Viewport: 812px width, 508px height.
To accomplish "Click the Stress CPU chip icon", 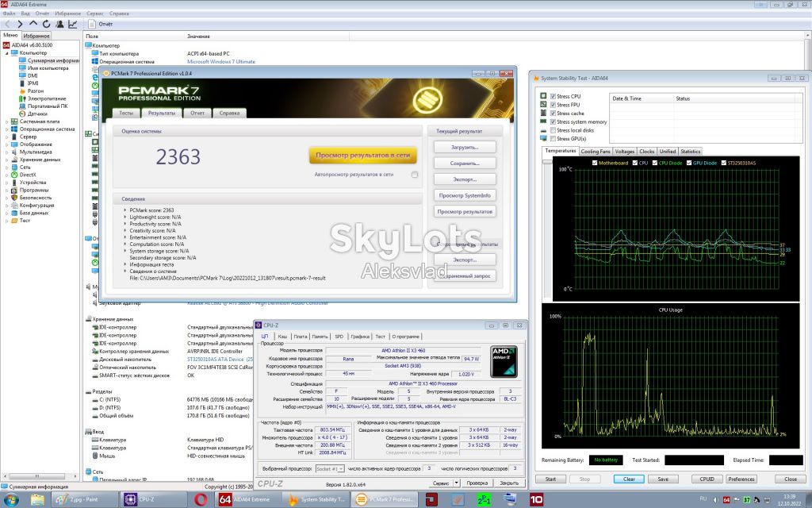I will 543,96.
